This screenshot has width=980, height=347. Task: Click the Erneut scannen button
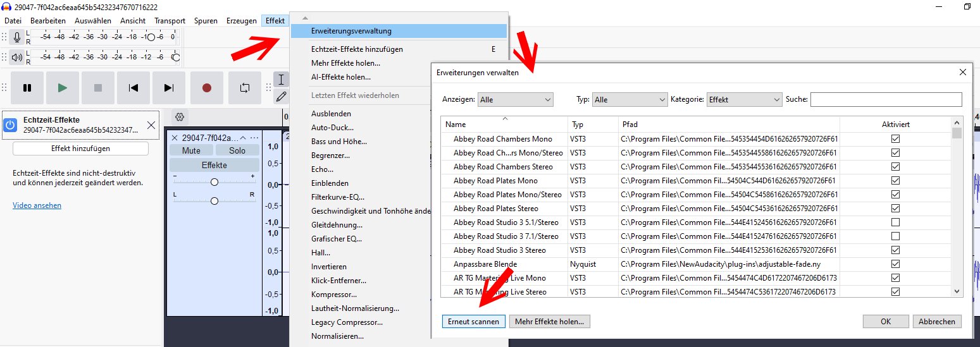(x=473, y=322)
